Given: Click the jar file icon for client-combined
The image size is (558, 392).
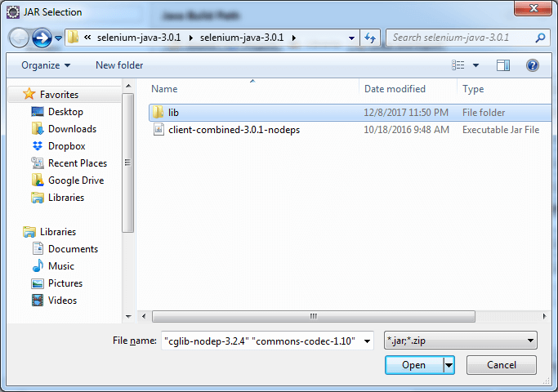Looking at the screenshot, I should coord(158,130).
